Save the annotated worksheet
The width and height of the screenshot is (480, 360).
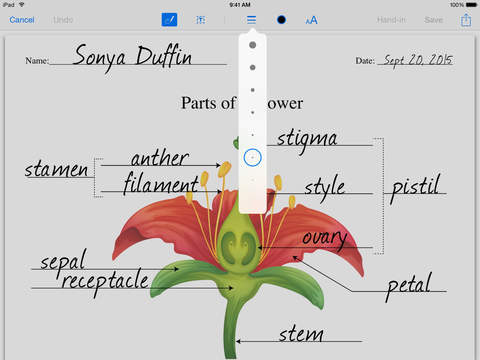433,20
